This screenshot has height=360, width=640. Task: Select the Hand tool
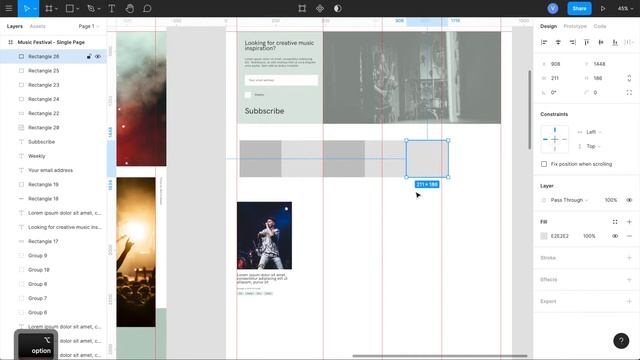(x=129, y=8)
